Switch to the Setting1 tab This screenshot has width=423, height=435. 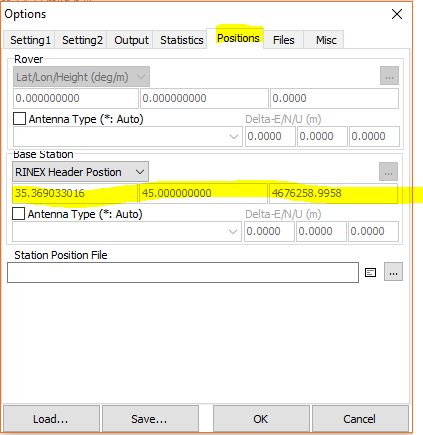tap(30, 40)
